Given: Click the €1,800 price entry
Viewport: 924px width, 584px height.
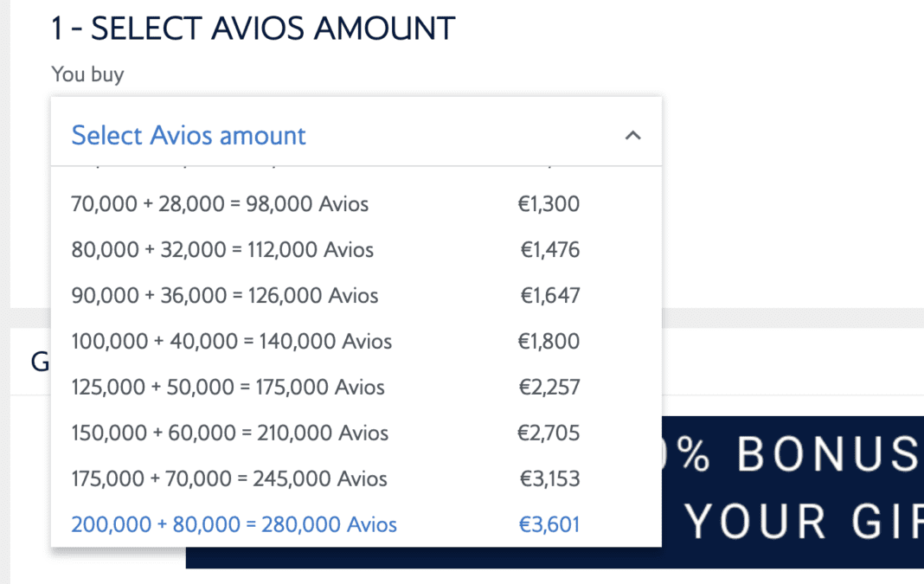Looking at the screenshot, I should pos(549,341).
